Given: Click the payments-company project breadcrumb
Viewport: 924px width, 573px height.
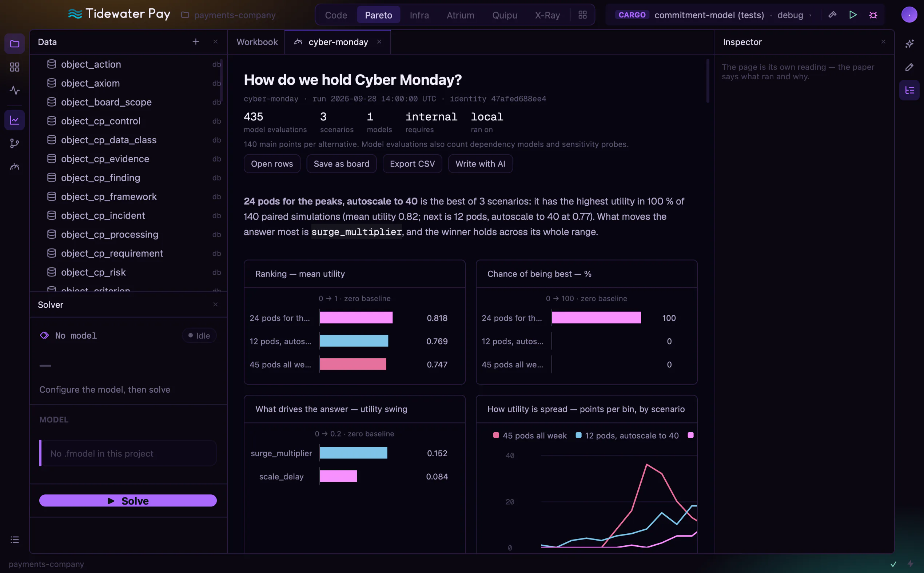Looking at the screenshot, I should click(x=228, y=15).
